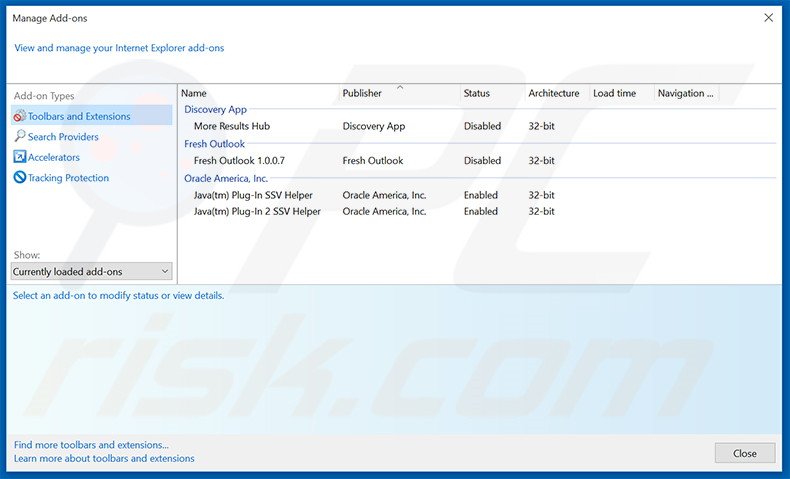Click the Toolbars and Extensions icon
The height and width of the screenshot is (479, 790).
tap(19, 116)
